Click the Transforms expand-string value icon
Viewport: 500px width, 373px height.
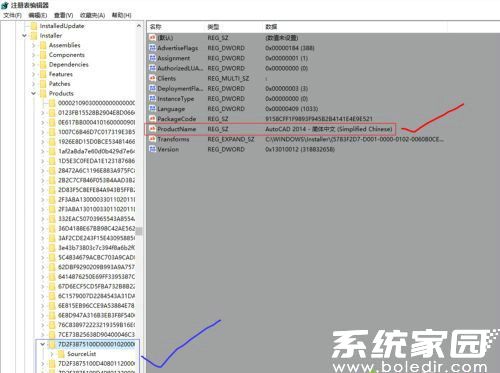152,139
